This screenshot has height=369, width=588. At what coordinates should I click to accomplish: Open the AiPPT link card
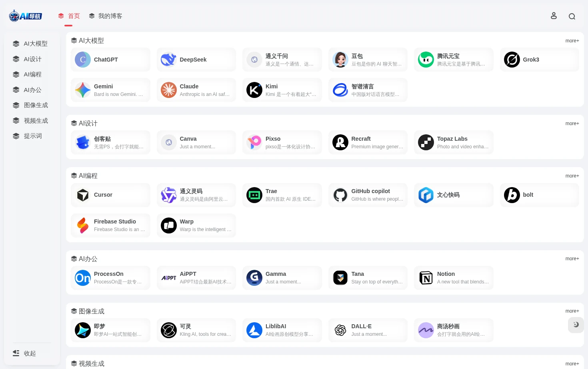coord(196,278)
